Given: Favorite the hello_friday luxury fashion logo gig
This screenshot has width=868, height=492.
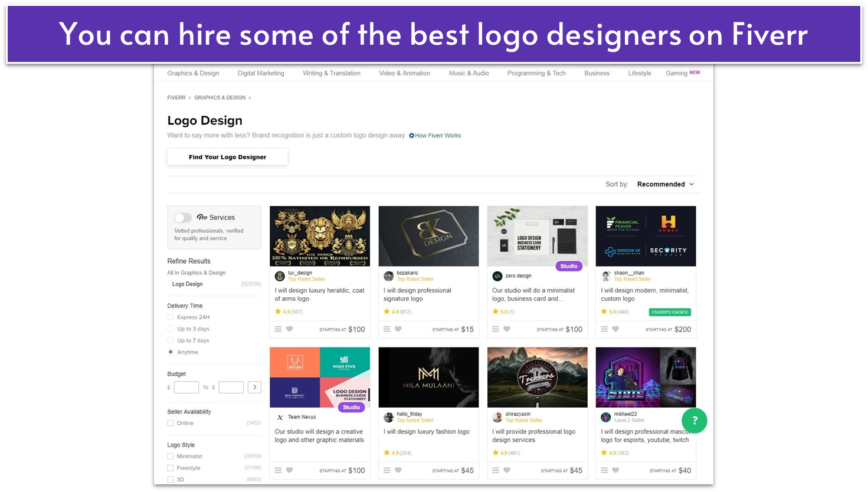Looking at the screenshot, I should [398, 470].
